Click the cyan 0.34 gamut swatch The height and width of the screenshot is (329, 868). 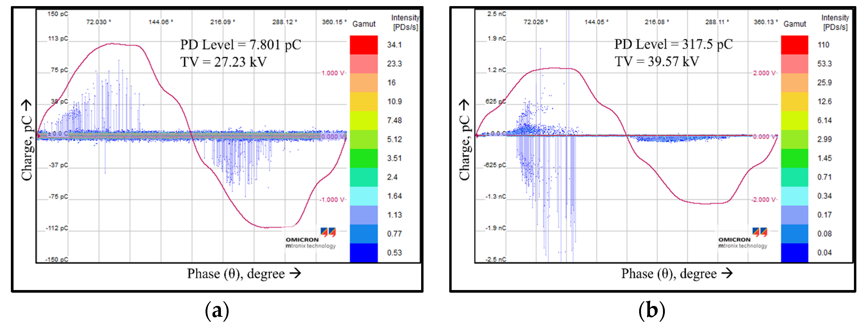794,196
